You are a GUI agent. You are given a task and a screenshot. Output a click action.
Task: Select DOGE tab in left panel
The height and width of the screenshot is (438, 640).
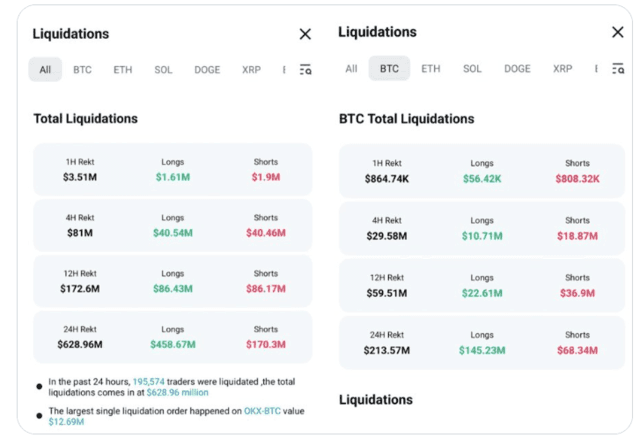pyautogui.click(x=207, y=70)
